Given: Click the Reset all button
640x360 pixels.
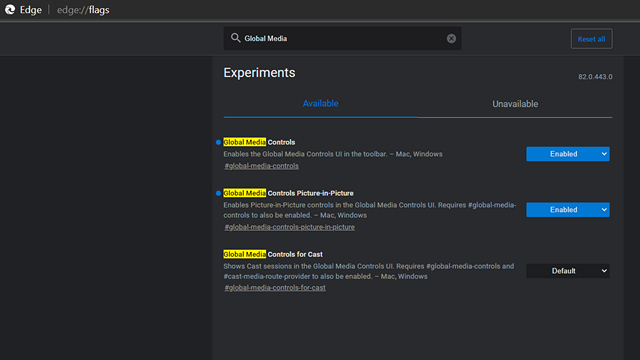Looking at the screenshot, I should point(591,39).
